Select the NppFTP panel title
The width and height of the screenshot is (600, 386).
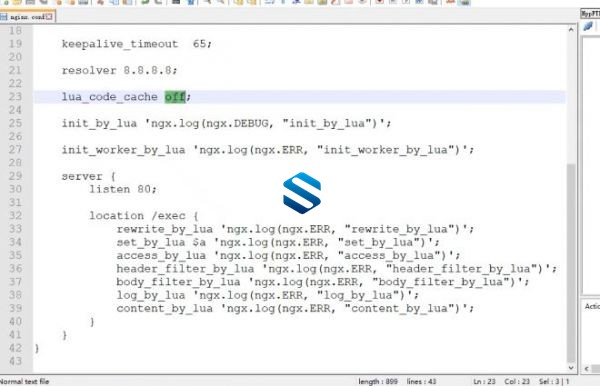pos(590,14)
